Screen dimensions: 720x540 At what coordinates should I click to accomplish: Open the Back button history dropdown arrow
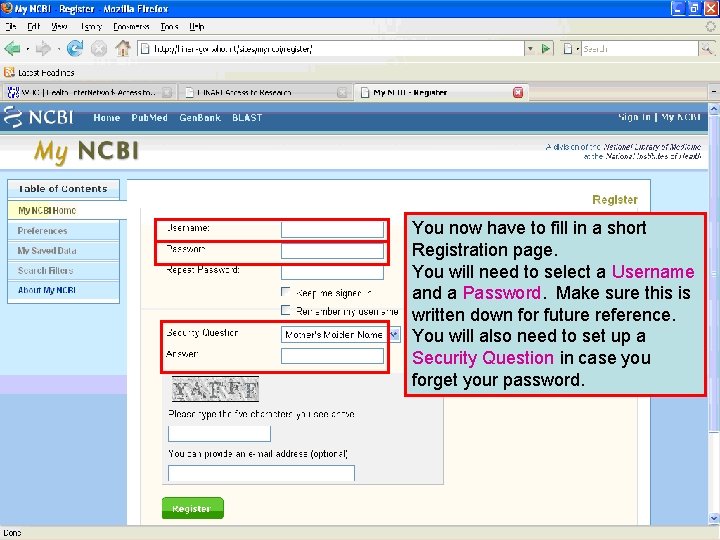pos(28,49)
